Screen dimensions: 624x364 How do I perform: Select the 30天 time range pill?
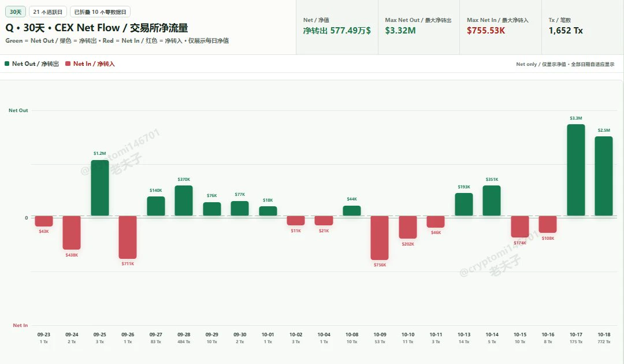pyautogui.click(x=16, y=12)
